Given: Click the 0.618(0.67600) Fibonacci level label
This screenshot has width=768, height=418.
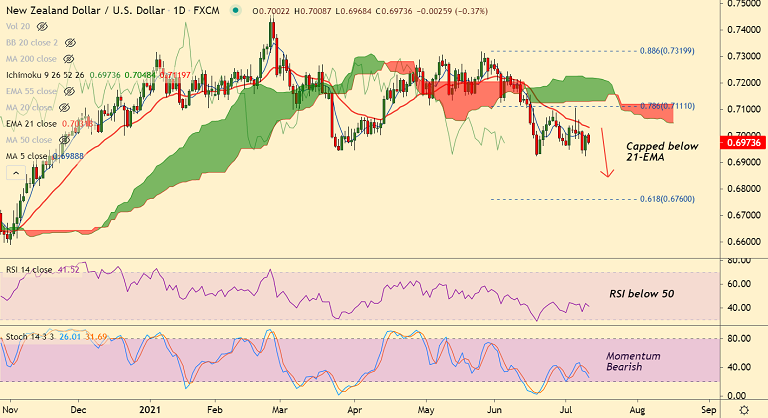Looking at the screenshot, I should point(667,199).
